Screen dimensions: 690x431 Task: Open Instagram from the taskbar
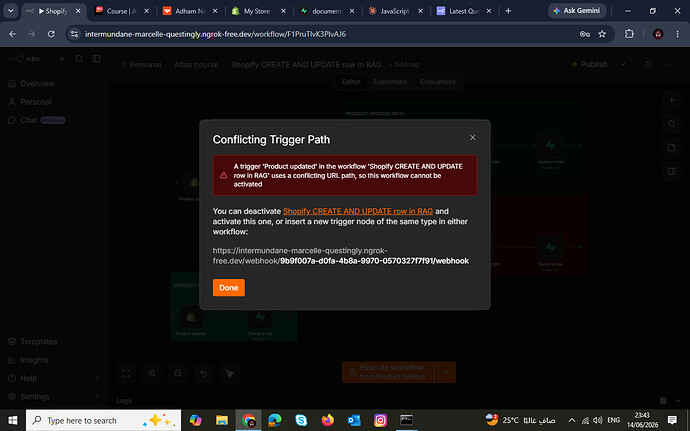(380, 420)
